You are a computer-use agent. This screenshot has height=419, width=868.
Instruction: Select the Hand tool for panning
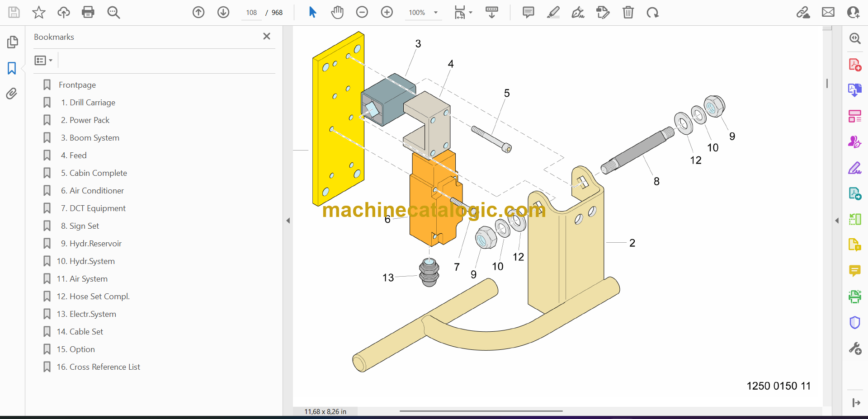pyautogui.click(x=338, y=12)
